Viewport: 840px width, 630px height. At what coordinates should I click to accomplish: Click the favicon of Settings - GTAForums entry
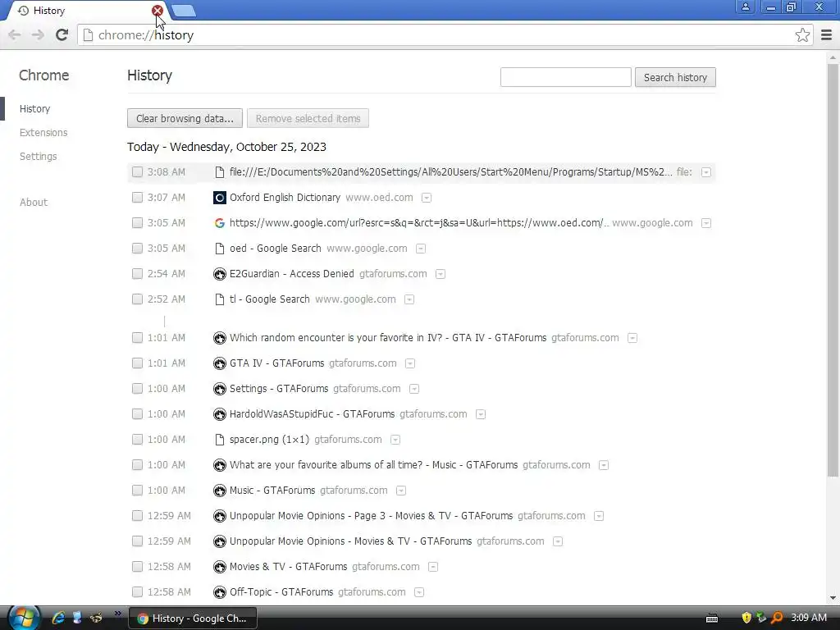click(220, 389)
